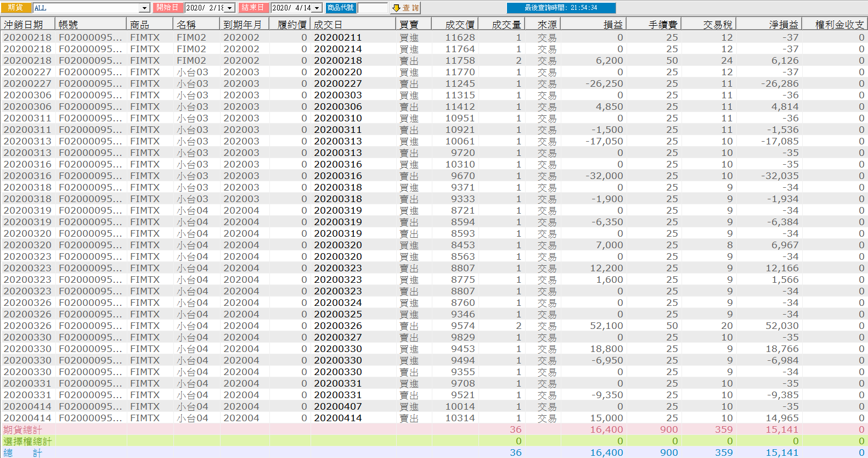
Task: Open the ALL account dropdown
Action: (145, 8)
